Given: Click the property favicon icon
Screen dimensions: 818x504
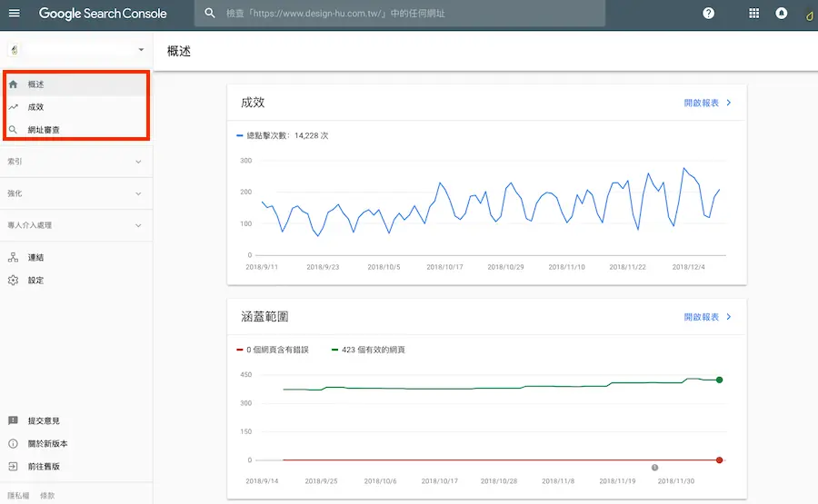Looking at the screenshot, I should (15, 50).
